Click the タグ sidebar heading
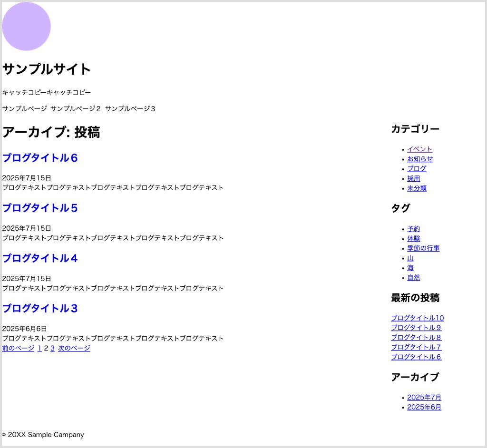Screen dimensions: 487x448 (x=400, y=208)
